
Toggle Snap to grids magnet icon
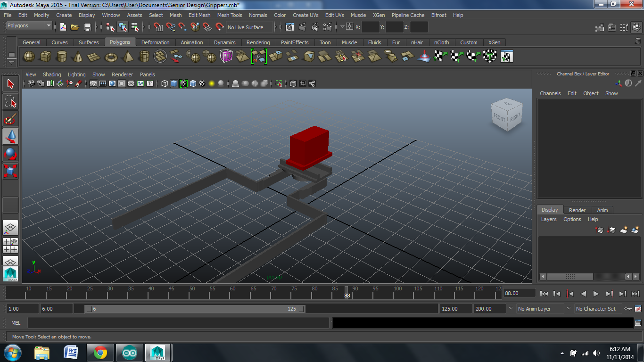(x=158, y=27)
